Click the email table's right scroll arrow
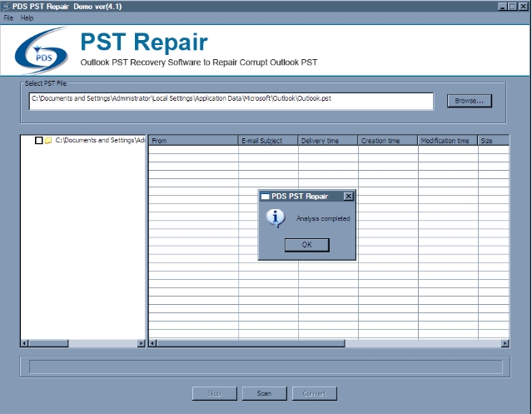532x414 pixels. coord(505,343)
